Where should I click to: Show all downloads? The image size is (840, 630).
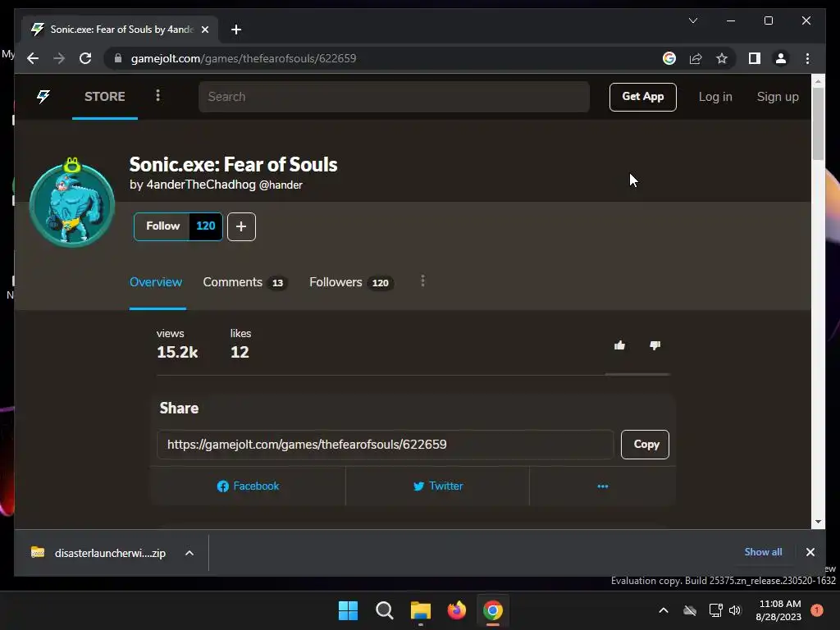point(763,552)
